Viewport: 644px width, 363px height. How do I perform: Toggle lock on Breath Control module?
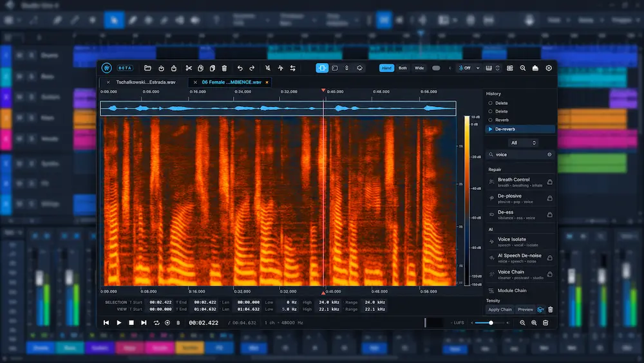coord(549,182)
